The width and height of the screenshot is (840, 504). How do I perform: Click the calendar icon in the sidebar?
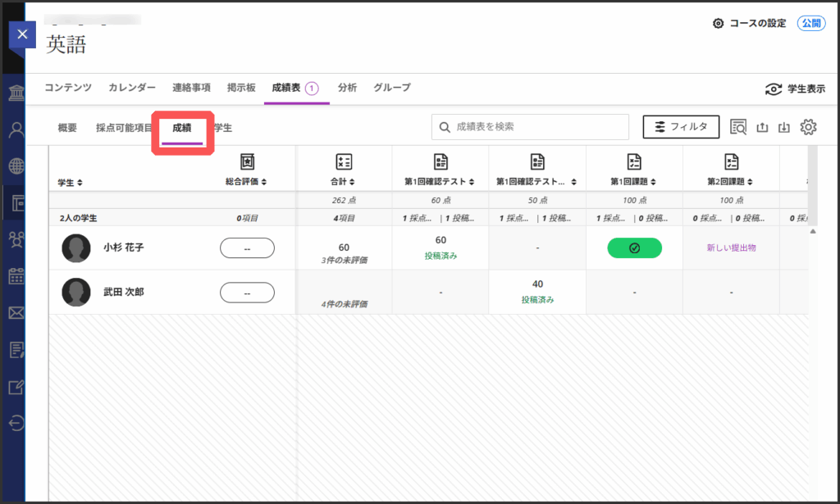(x=16, y=275)
